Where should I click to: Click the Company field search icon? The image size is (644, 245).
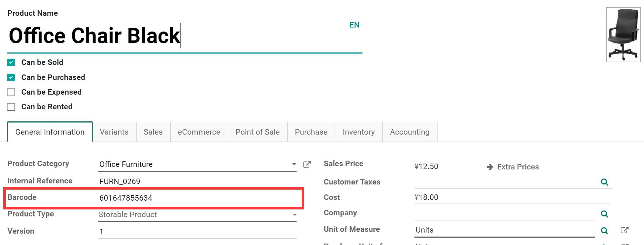pos(604,214)
